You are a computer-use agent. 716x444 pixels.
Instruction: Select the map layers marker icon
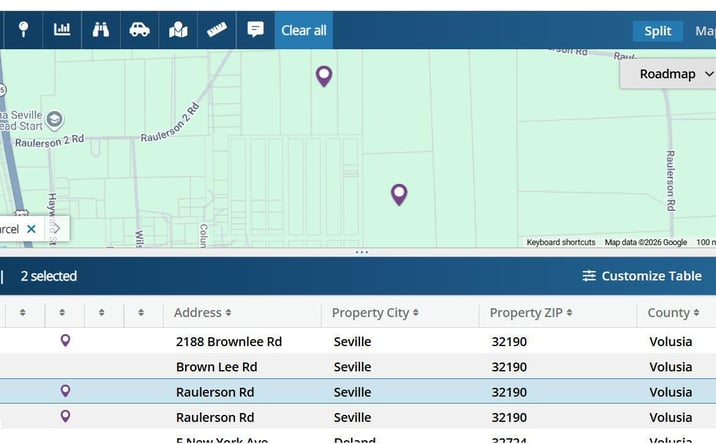(178, 30)
